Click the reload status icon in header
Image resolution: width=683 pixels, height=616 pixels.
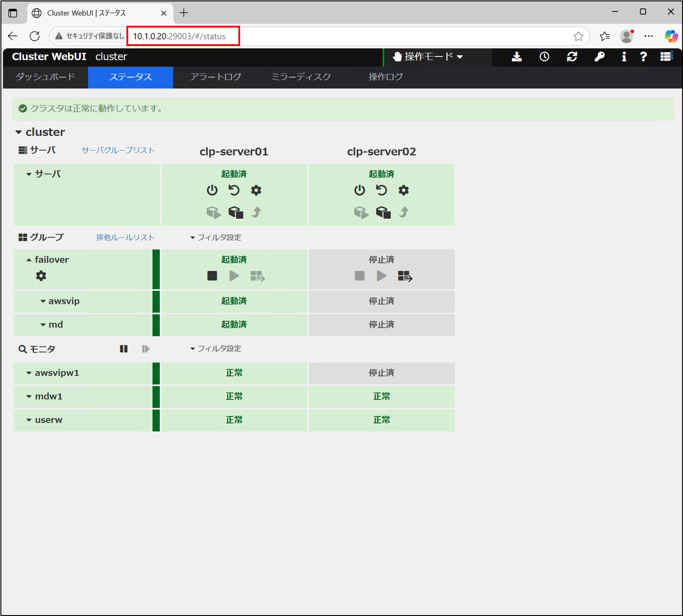572,57
